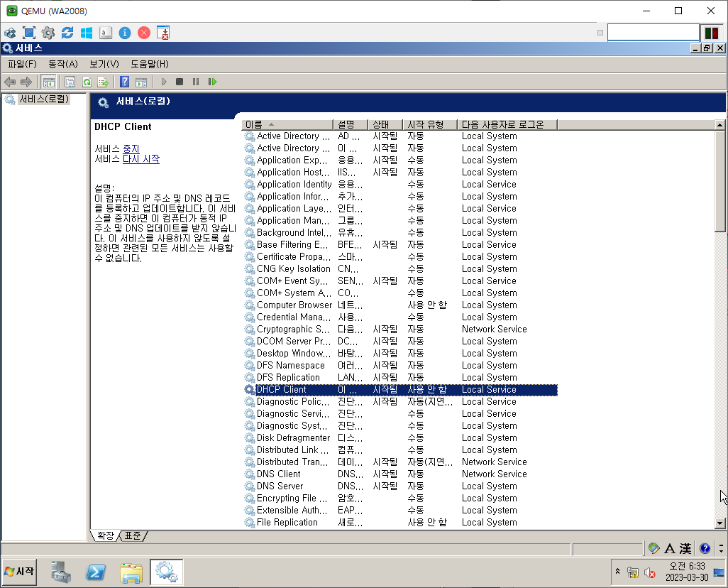
Task: Sort by 다음 사용자로 로그온 column header
Action: tap(507, 124)
